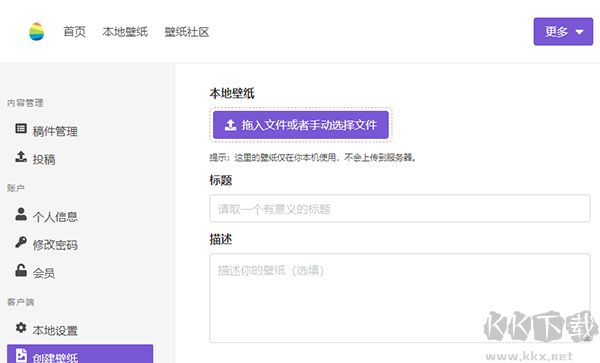Click the person icon beside 个人信息
600x363 pixels.
coord(21,214)
